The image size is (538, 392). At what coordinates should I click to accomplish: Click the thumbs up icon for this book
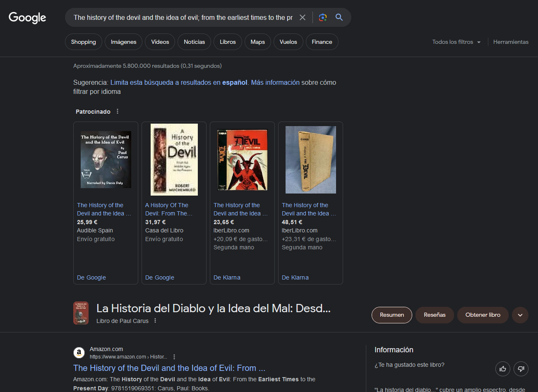point(503,369)
